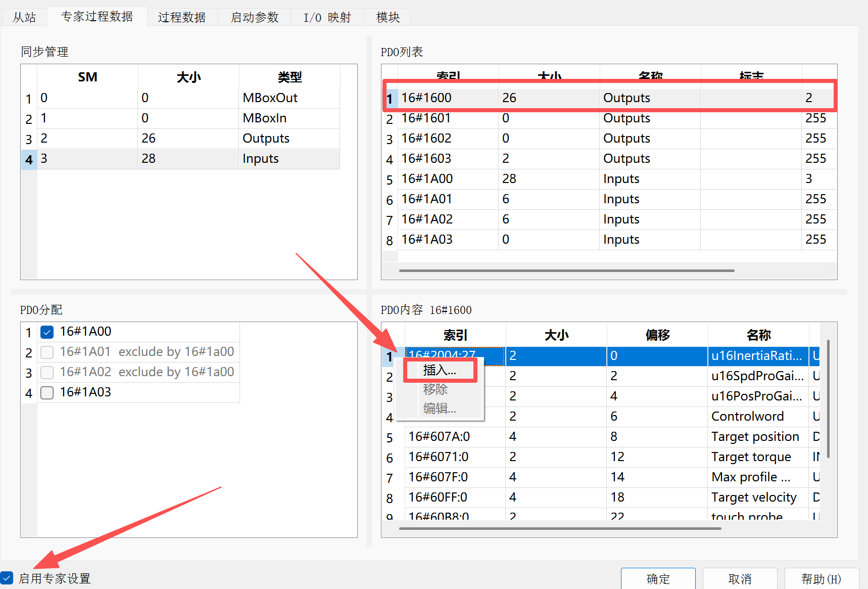Click the 名称 column header in PDO内容

click(x=758, y=335)
